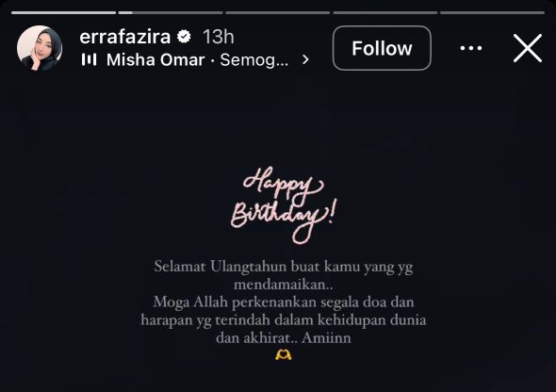Screen dimensions: 556x392
Task: Click the verified badge next to errafazira
Action: coord(184,37)
